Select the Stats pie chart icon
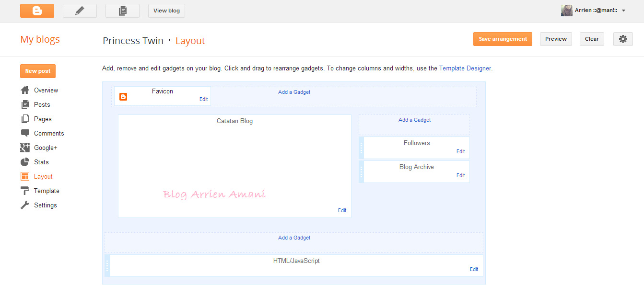The height and width of the screenshot is (285, 644). coord(24,162)
